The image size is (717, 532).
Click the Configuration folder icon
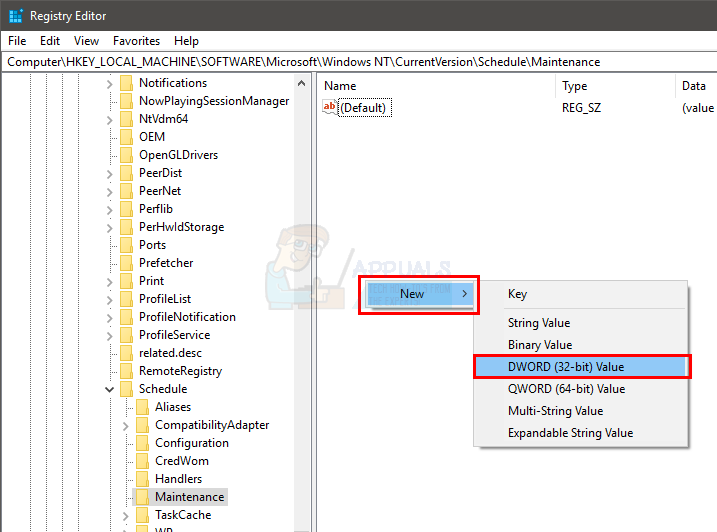coord(143,443)
